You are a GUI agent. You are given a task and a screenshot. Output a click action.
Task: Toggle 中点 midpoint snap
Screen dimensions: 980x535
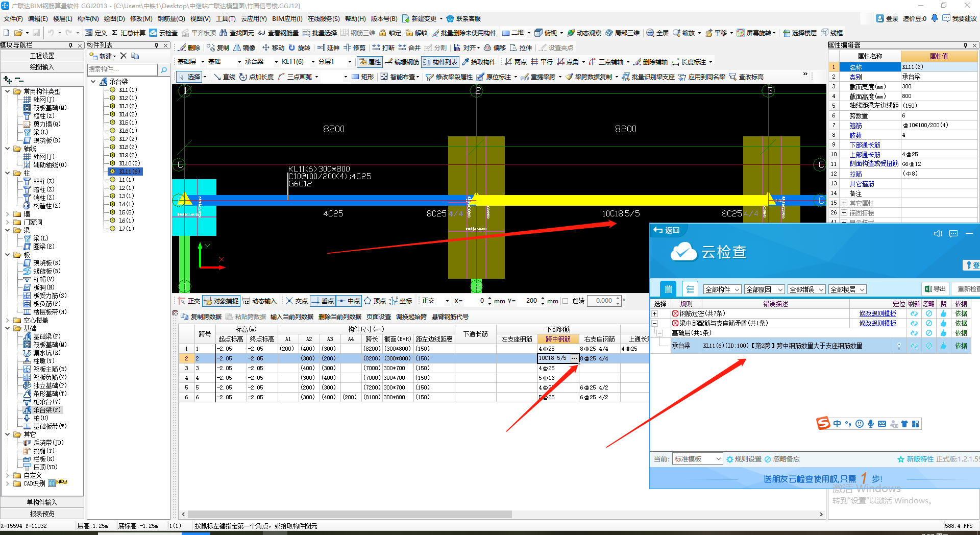coord(349,301)
